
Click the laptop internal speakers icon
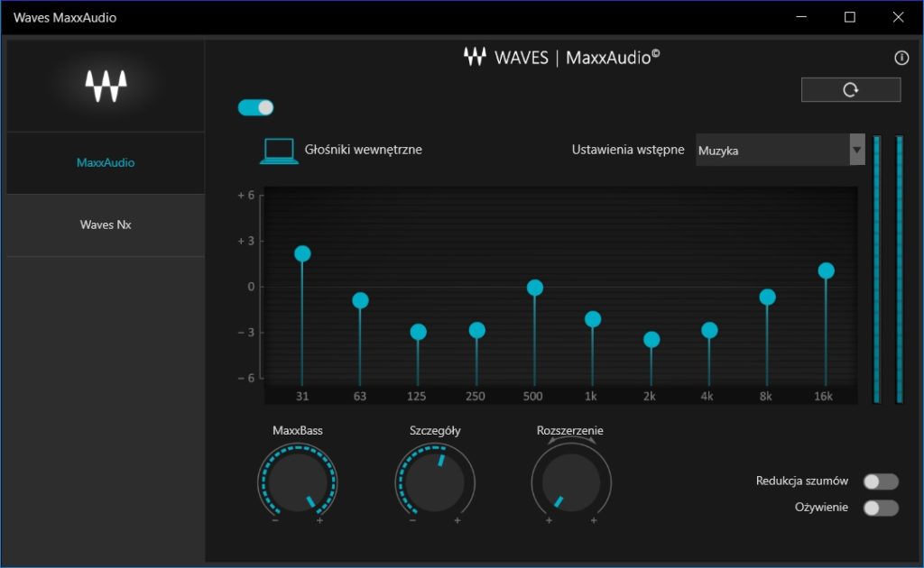[279, 151]
